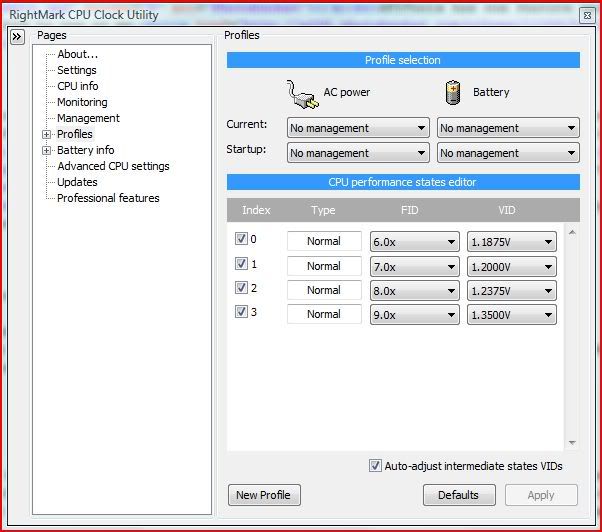Expand the Battery info tree node

(46, 150)
